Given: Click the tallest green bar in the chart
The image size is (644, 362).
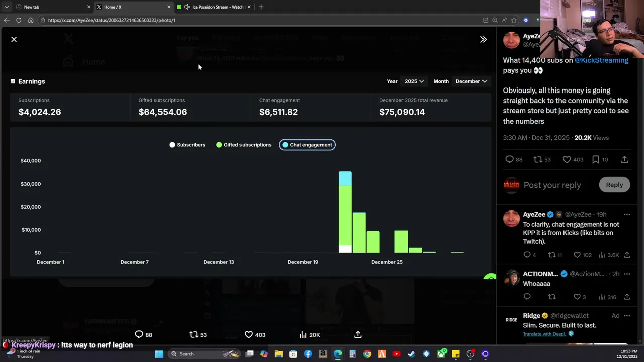Looking at the screenshot, I should (345, 215).
